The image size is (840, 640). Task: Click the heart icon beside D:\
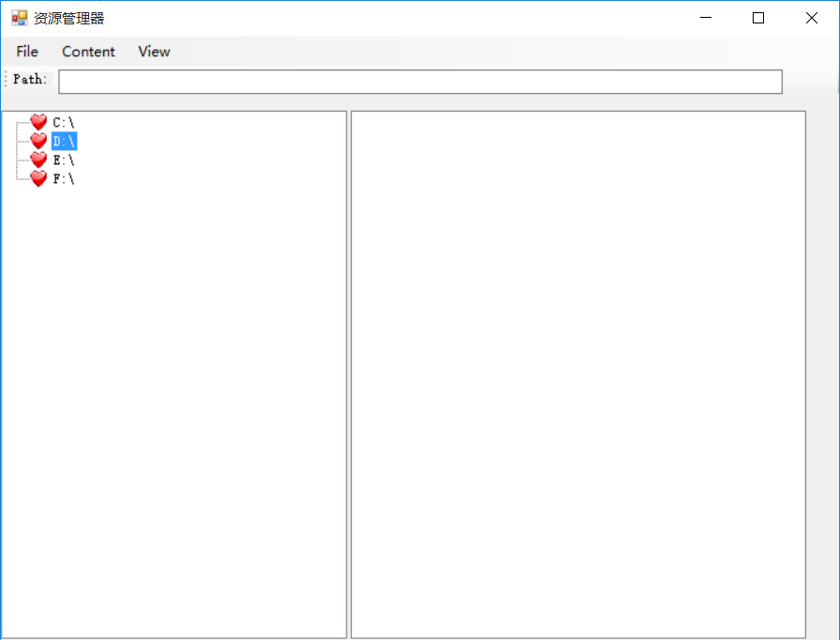click(38, 141)
